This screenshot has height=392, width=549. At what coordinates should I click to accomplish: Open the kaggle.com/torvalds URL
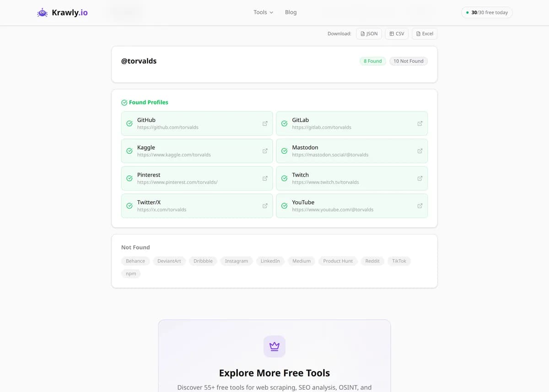click(x=174, y=155)
